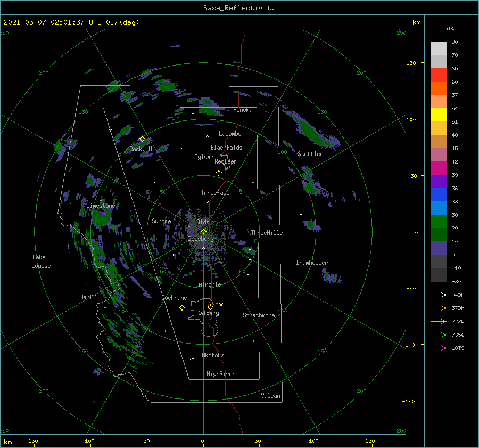Click the Blackfalds city label
This screenshot has width=479, height=448.
[226, 148]
